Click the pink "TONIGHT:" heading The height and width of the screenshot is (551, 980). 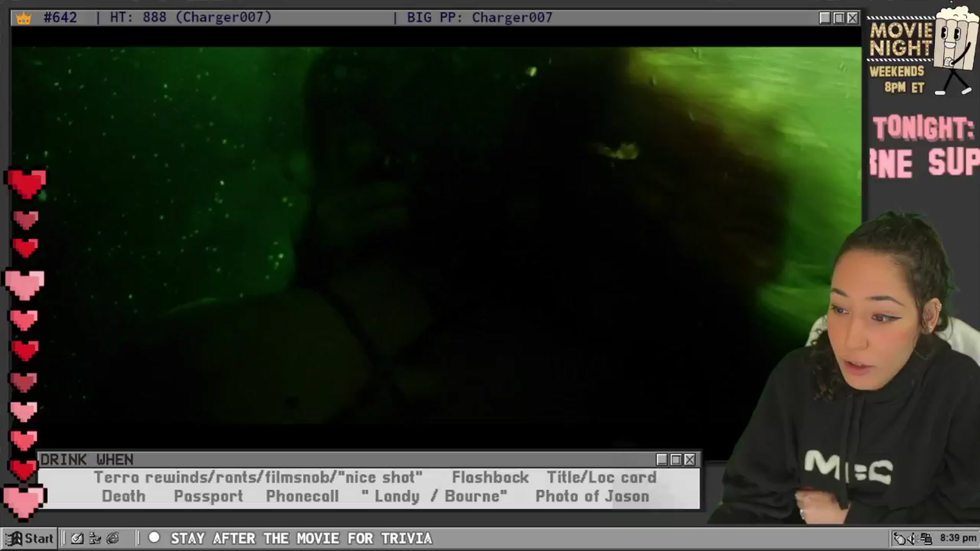click(x=923, y=128)
